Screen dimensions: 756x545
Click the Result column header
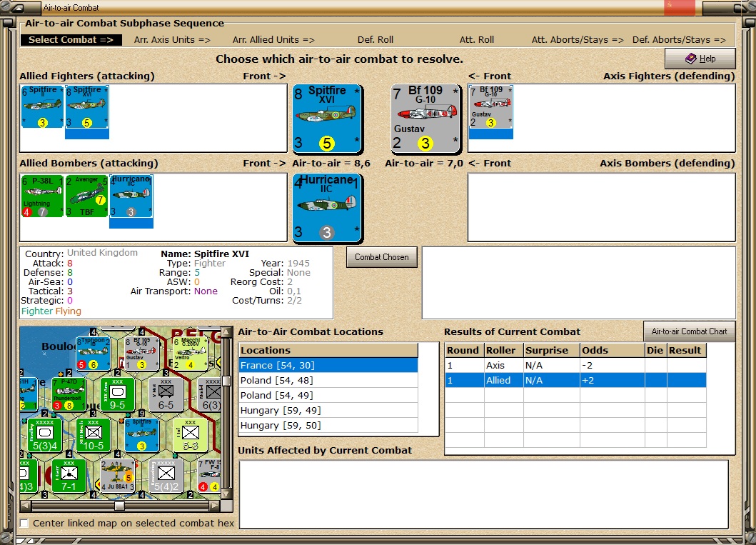point(687,350)
